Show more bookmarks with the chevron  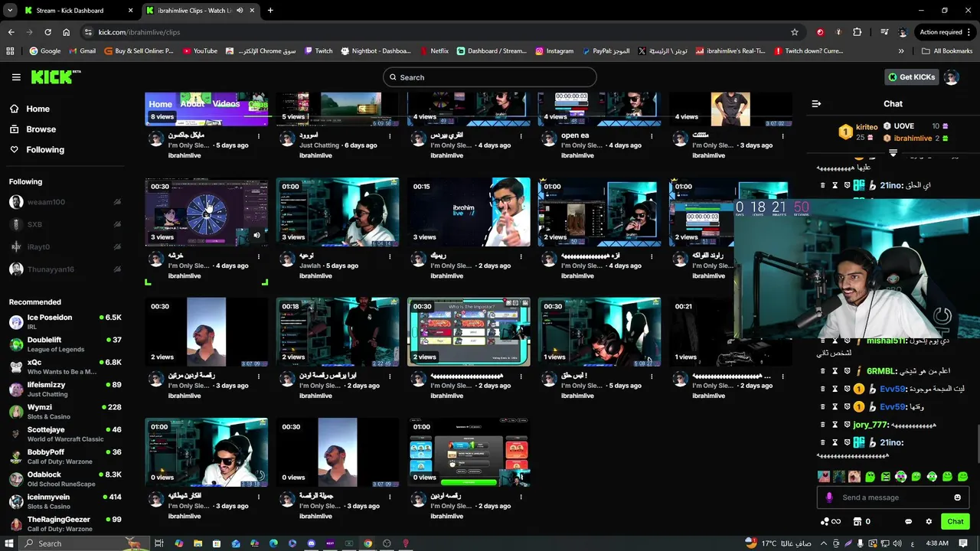pos(902,51)
